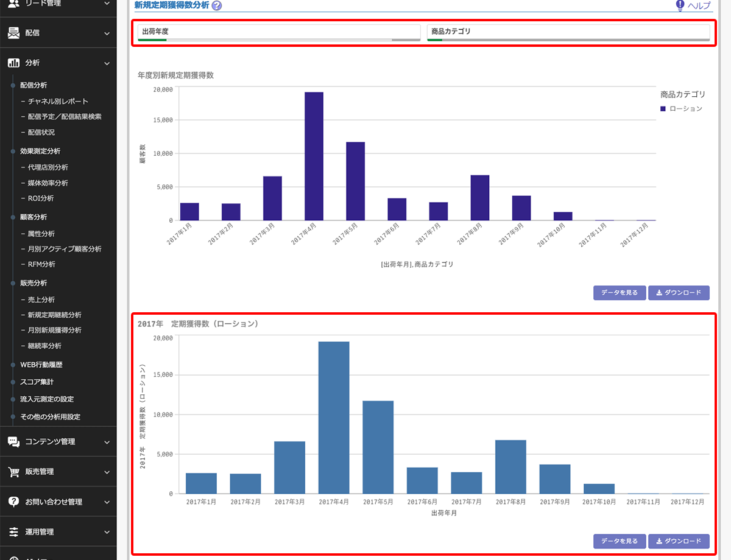The width and height of the screenshot is (731, 560).
Task: Click the envelope icon beside 配信
Action: [13, 33]
